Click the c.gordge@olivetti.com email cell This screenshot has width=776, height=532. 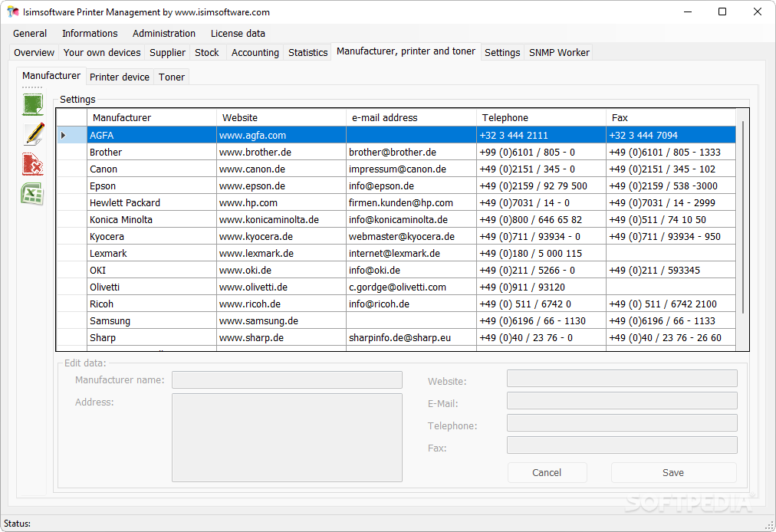coord(411,287)
